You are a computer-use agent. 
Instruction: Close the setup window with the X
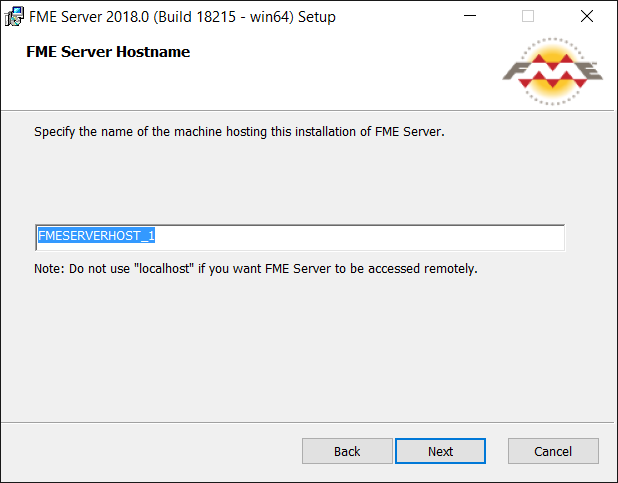(x=587, y=16)
